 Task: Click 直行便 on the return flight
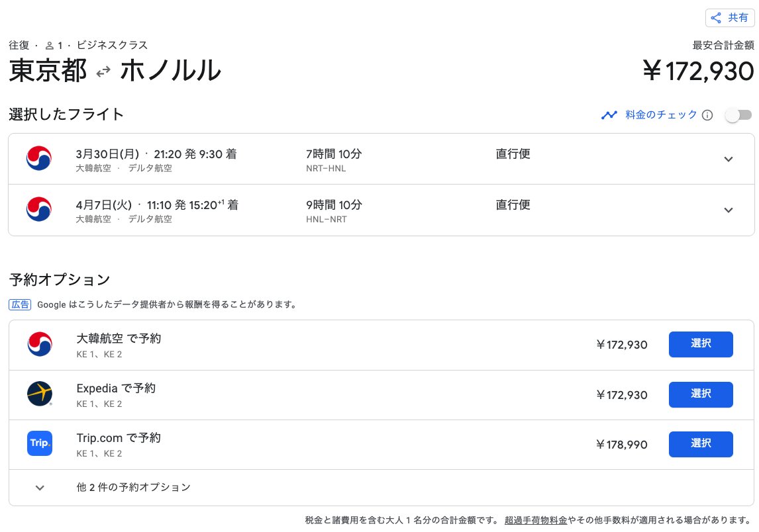pos(513,205)
